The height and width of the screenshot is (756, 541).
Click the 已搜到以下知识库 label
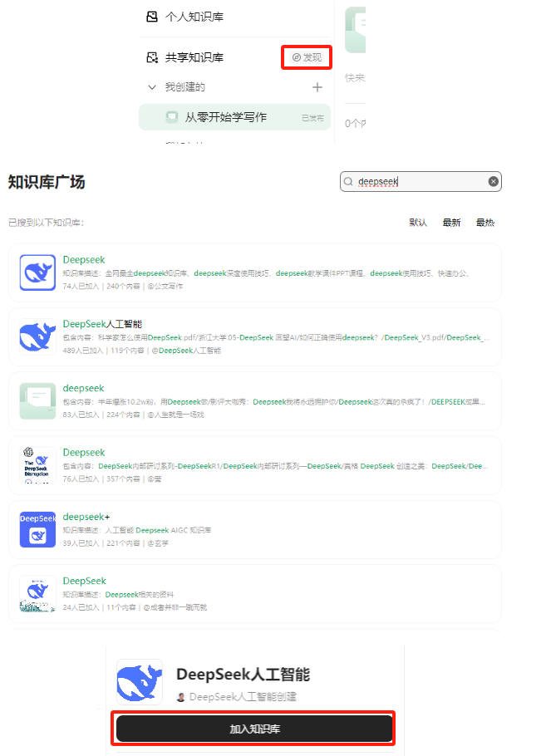click(x=46, y=223)
